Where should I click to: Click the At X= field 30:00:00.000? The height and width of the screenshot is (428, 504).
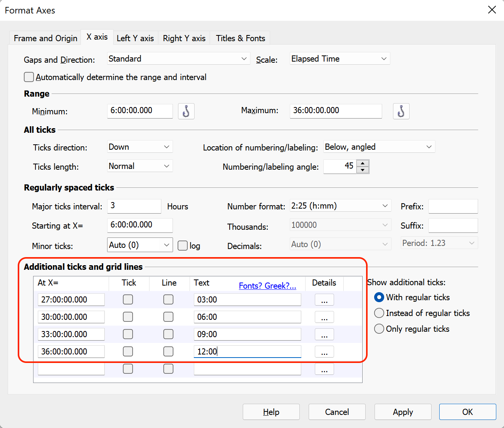coord(71,317)
